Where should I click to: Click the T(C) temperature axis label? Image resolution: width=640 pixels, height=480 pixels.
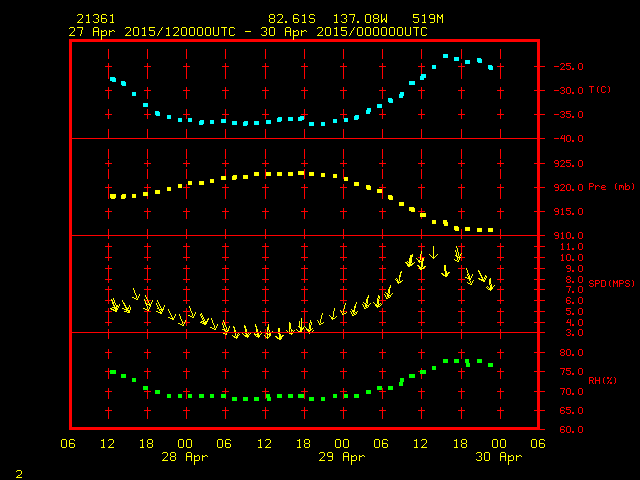click(600, 89)
